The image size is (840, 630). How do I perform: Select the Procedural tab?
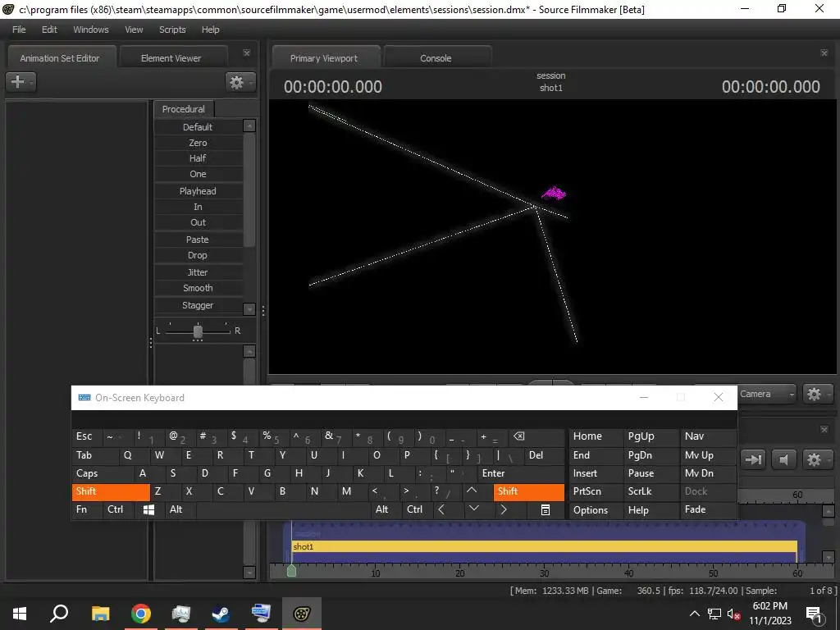184,109
